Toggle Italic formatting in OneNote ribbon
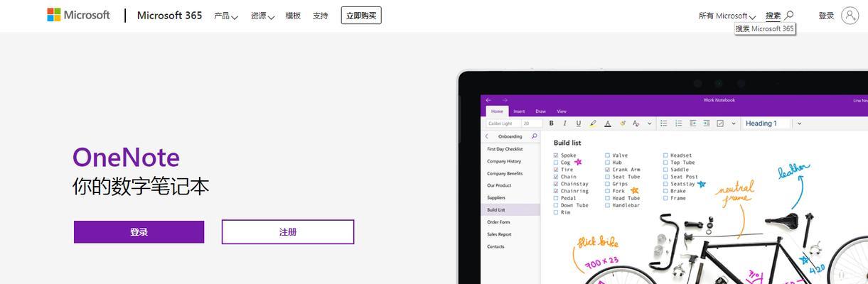The image size is (868, 284). coord(564,124)
